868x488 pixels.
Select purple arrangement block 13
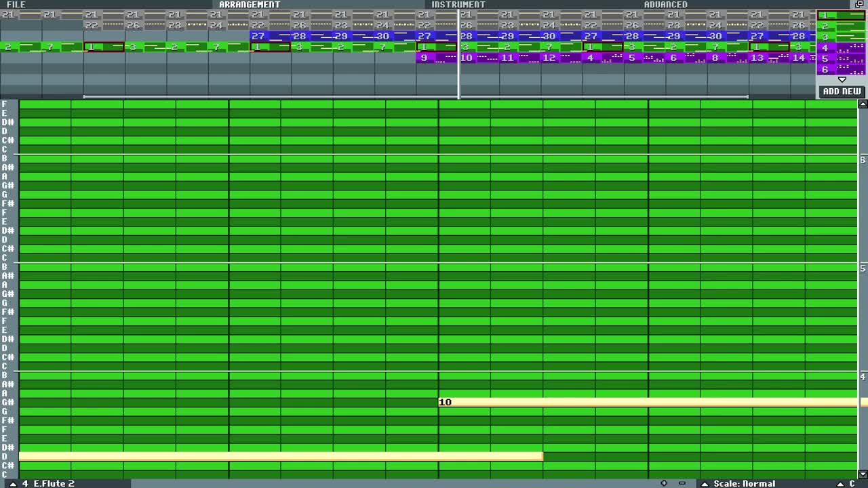click(x=770, y=58)
